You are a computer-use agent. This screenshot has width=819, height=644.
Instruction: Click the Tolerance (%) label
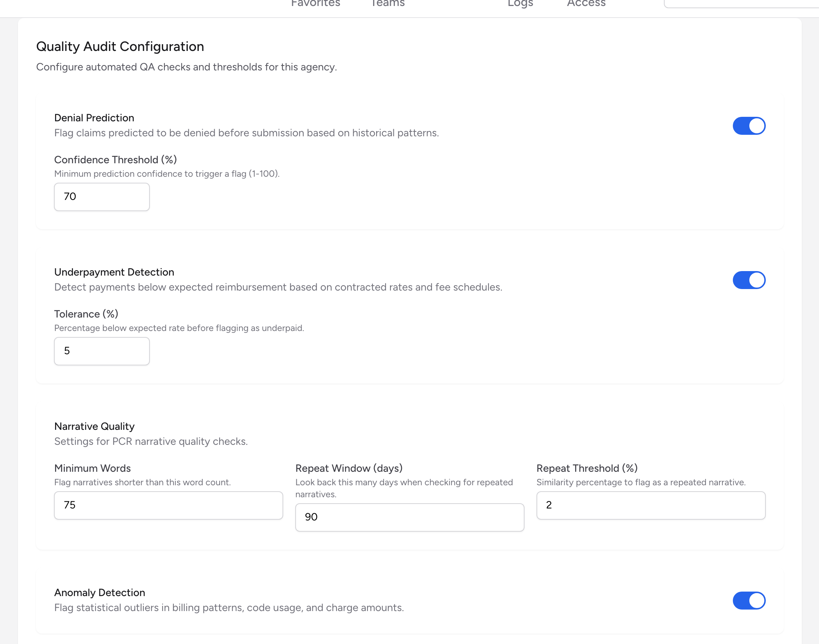pyautogui.click(x=87, y=314)
